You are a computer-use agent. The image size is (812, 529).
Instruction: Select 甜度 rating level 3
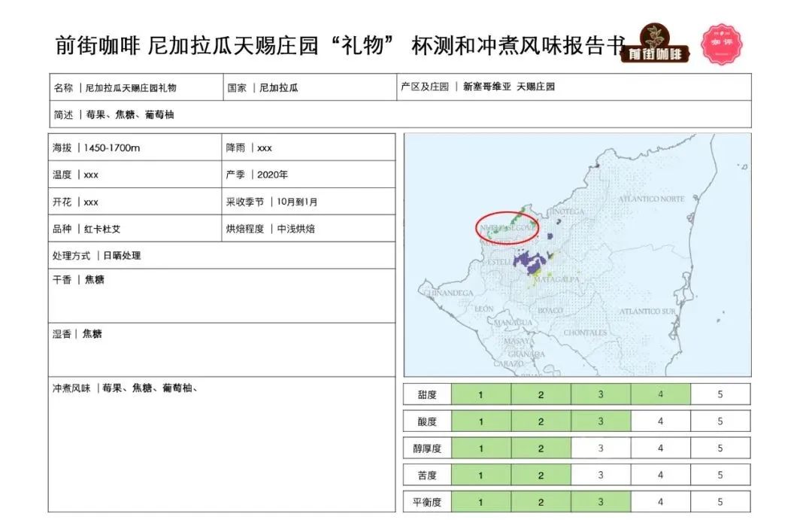tap(601, 394)
